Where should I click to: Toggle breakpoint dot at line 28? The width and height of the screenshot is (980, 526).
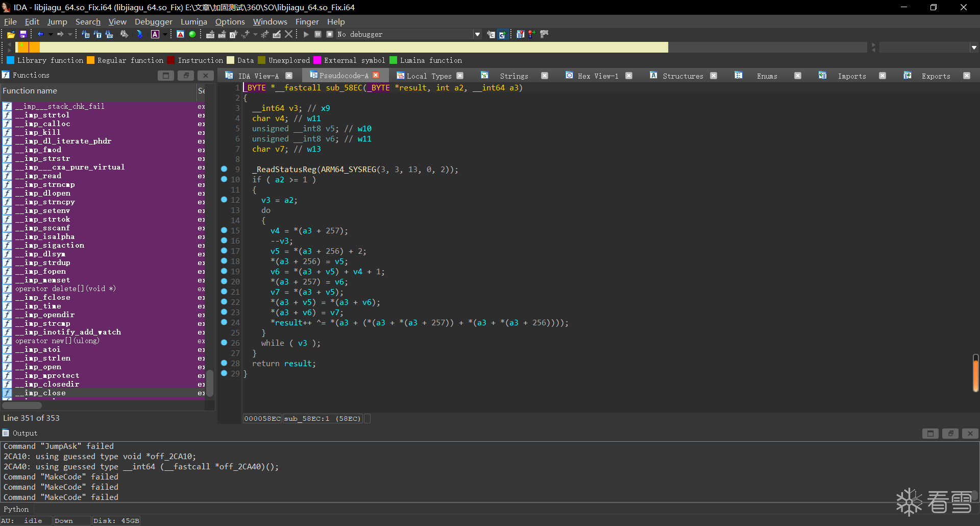click(x=224, y=363)
